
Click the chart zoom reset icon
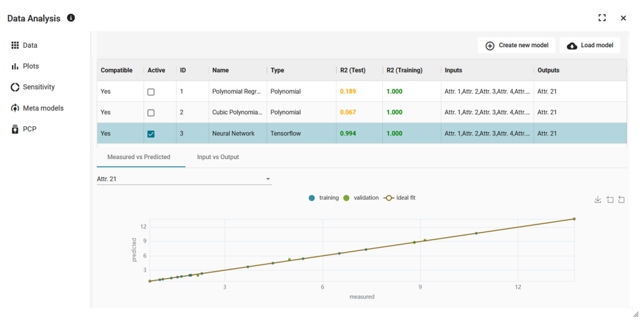(621, 199)
